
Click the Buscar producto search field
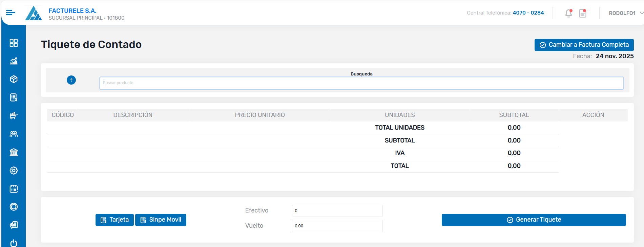click(361, 83)
